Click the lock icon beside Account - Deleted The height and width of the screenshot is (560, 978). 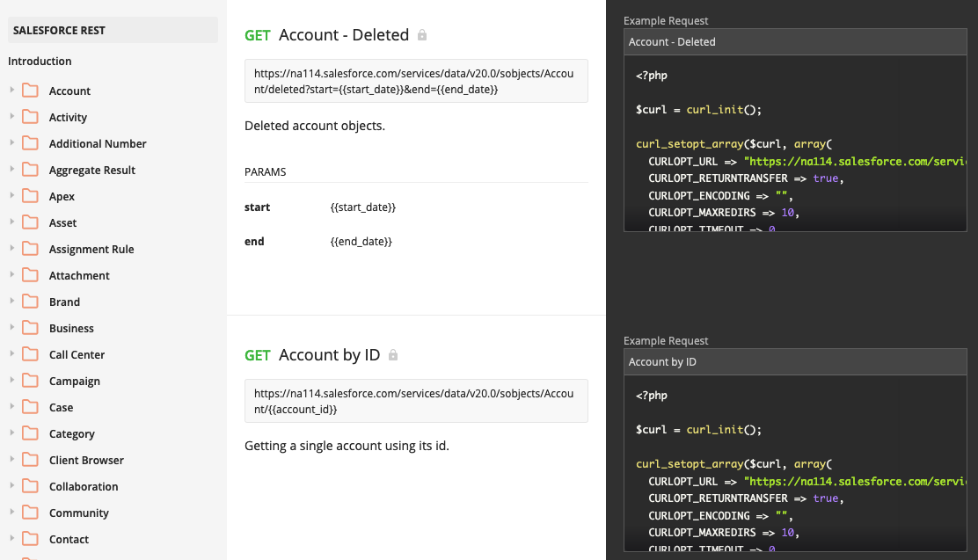[422, 35]
